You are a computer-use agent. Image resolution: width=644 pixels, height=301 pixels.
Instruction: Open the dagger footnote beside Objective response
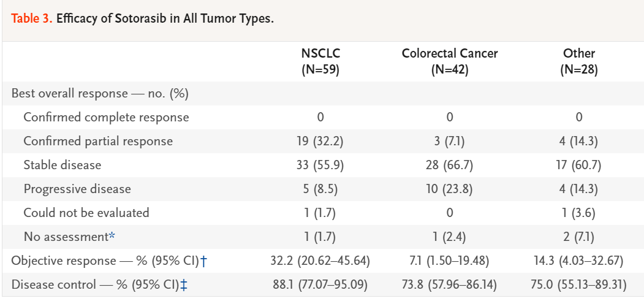[204, 260]
